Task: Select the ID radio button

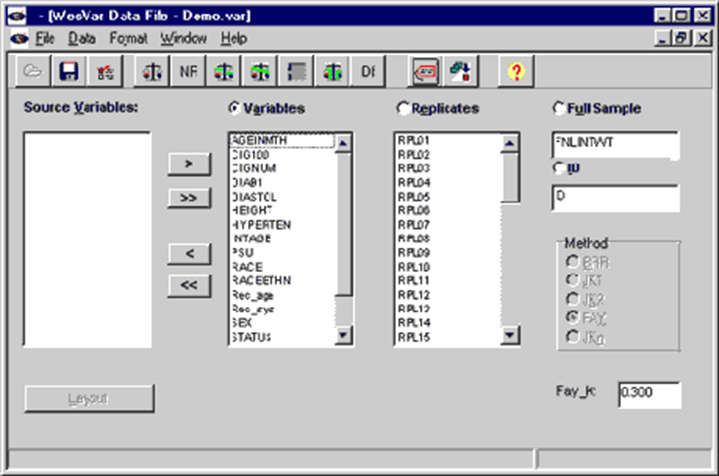Action: coord(559,168)
